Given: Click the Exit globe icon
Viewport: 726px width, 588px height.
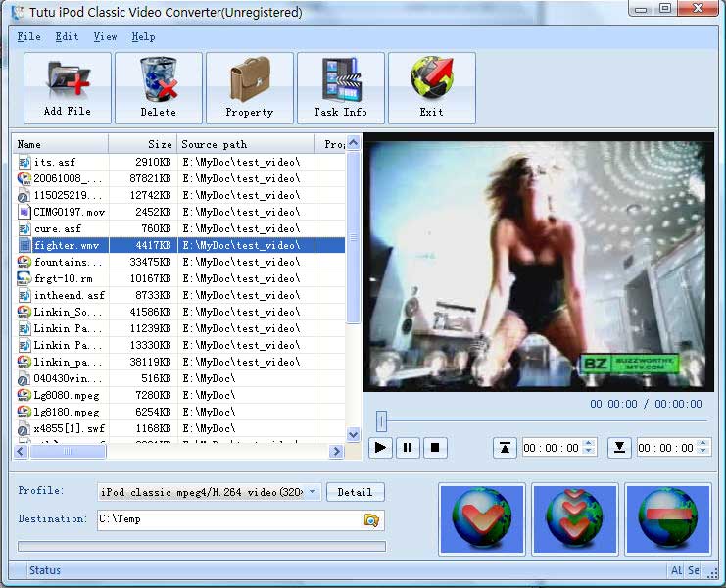Looking at the screenshot, I should (x=431, y=88).
